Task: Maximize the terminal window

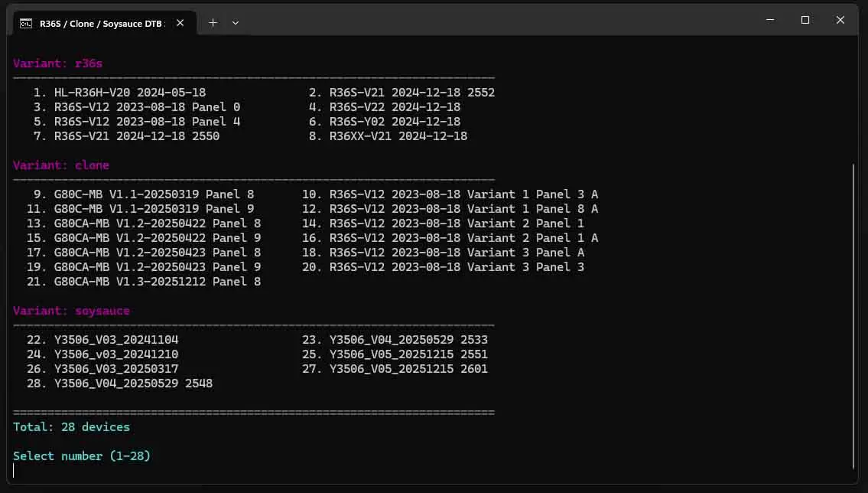Action: [x=805, y=20]
